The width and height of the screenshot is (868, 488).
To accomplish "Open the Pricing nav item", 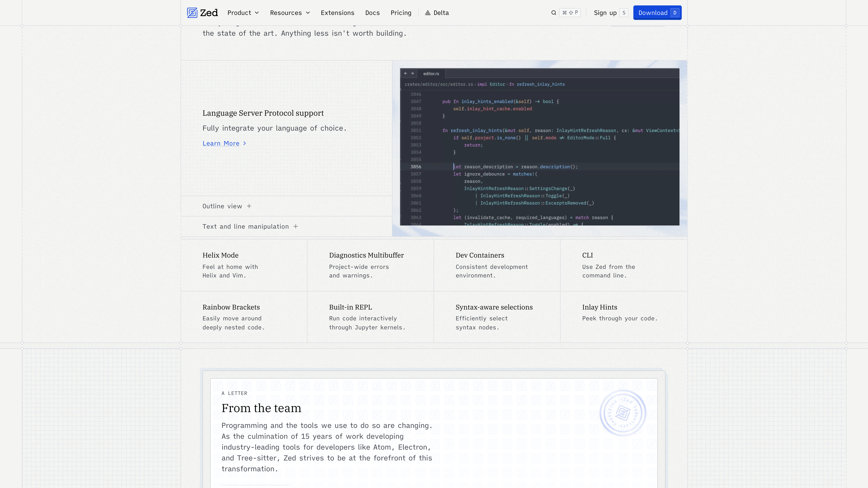I will [x=401, y=13].
